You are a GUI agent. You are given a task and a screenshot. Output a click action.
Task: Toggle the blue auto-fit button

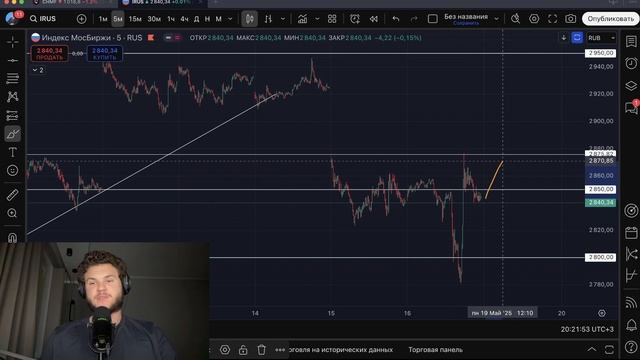[577, 38]
